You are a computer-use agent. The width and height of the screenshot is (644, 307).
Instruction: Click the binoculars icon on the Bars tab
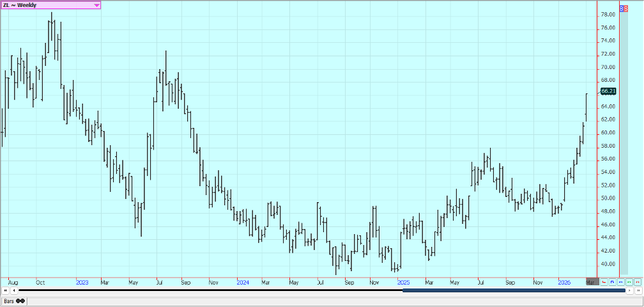pos(20,301)
